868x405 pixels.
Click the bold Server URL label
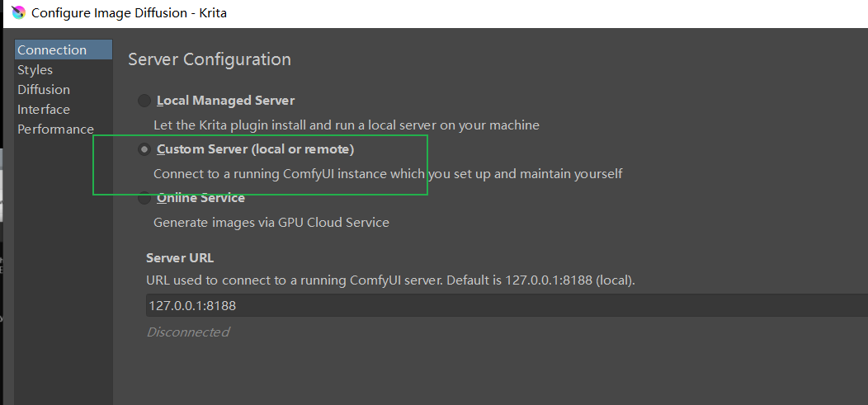180,258
